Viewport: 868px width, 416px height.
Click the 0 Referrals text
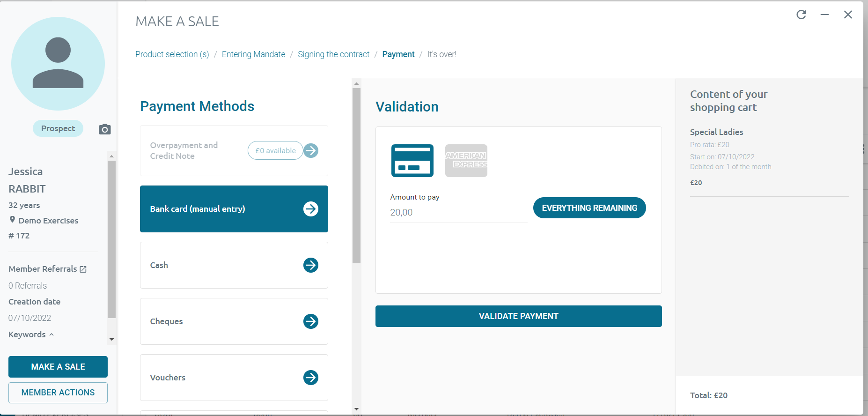28,286
